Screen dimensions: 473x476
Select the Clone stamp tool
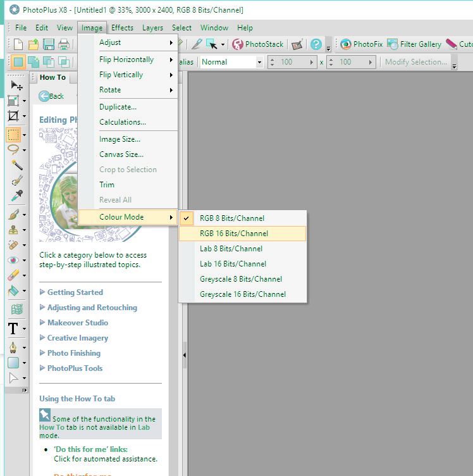(14, 230)
